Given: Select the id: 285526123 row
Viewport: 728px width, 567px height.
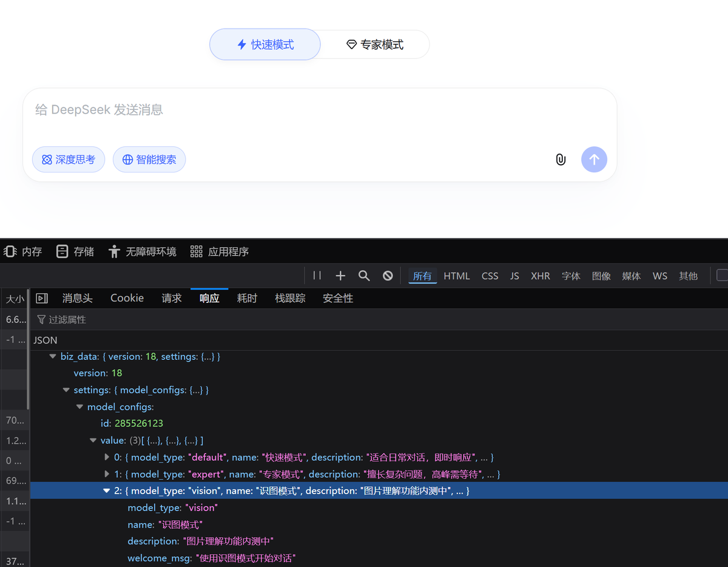Looking at the screenshot, I should tap(379, 423).
